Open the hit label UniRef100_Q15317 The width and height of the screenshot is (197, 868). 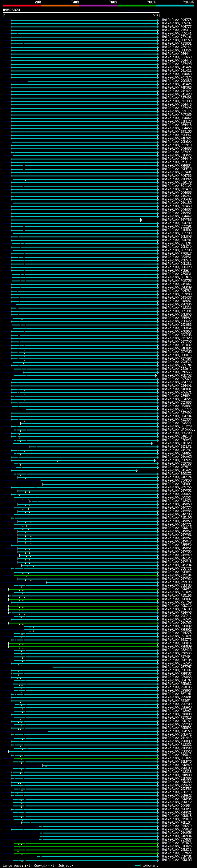[x=177, y=30]
